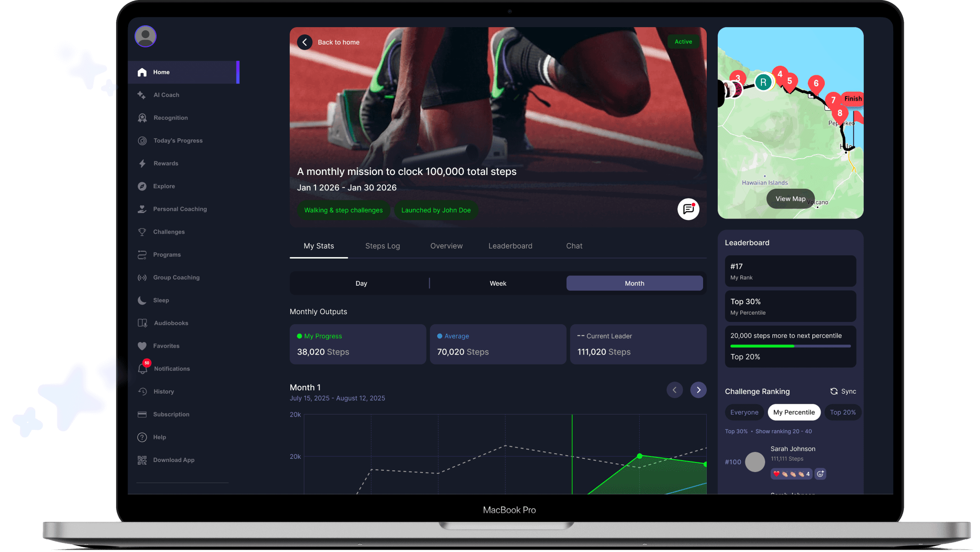Click map marker number 6
980x552 pixels.
(x=816, y=84)
